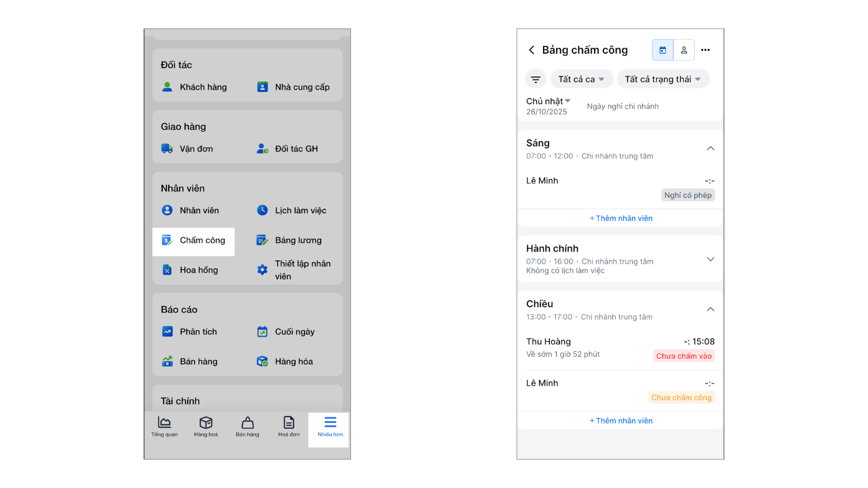Open the Chủ nhật date selector

548,106
